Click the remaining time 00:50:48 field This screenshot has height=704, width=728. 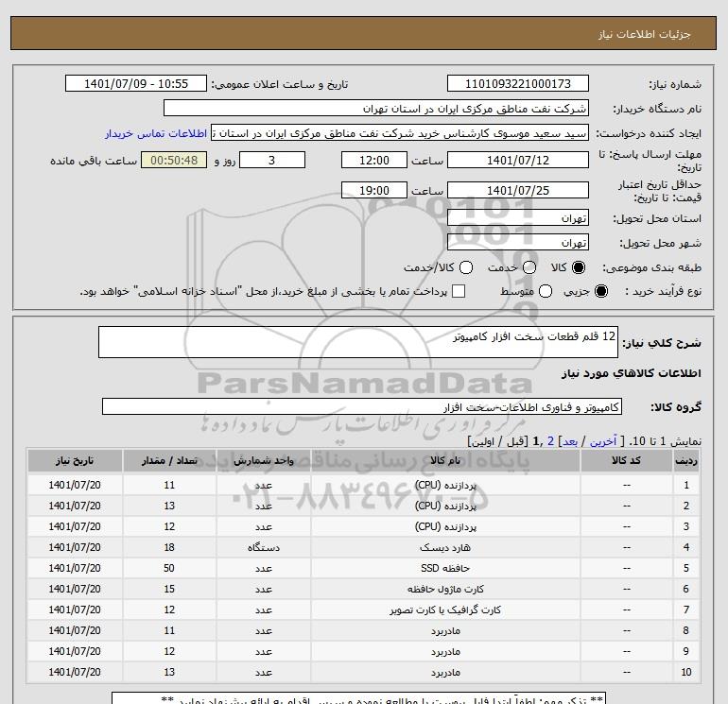coord(174,160)
